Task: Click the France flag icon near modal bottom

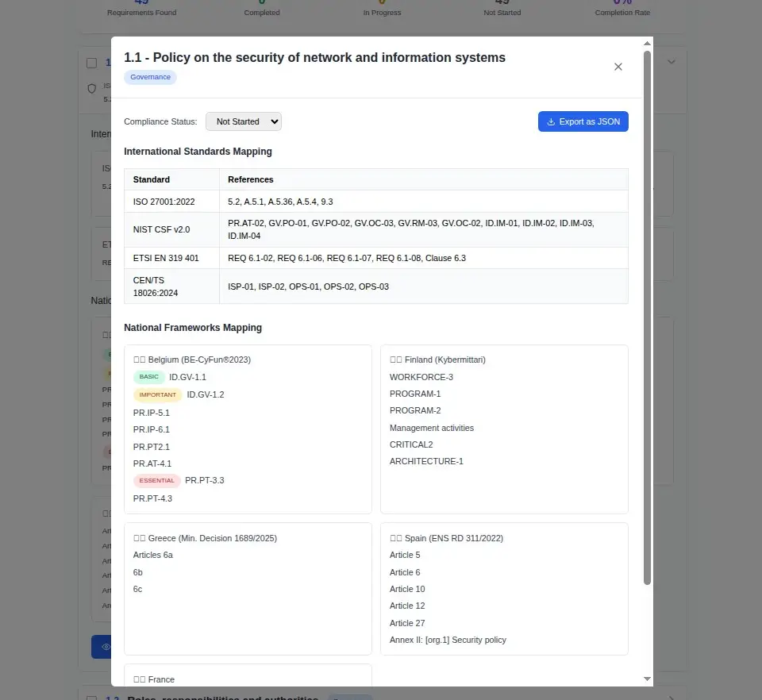Action: 140,679
